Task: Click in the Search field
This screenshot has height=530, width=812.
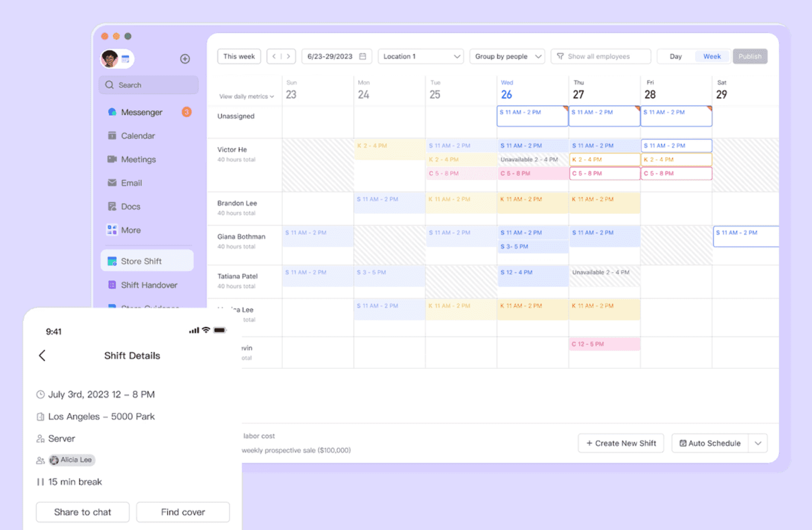Action: [148, 85]
